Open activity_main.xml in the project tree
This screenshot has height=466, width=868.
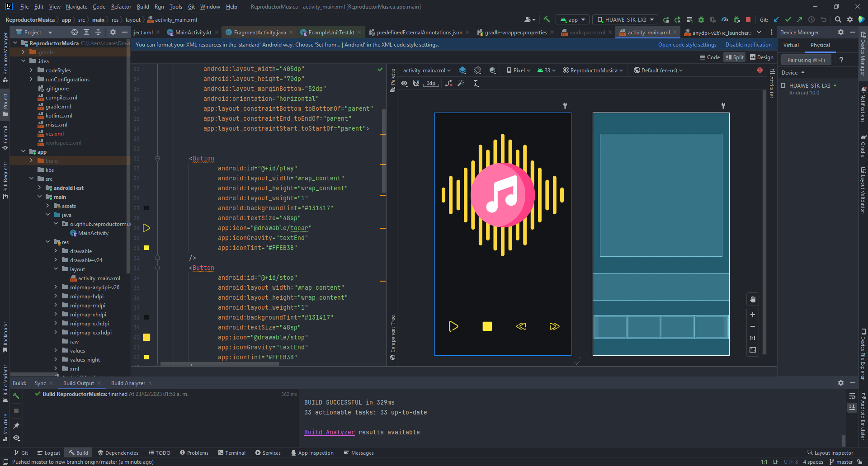pos(99,278)
